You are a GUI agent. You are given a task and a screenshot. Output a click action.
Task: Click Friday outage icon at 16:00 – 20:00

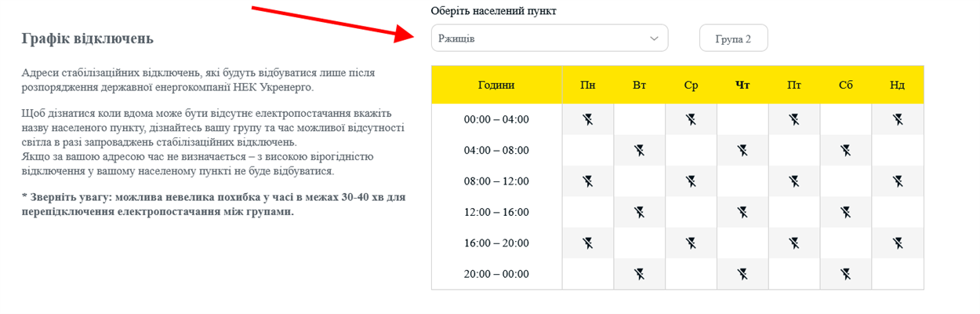pos(794,243)
